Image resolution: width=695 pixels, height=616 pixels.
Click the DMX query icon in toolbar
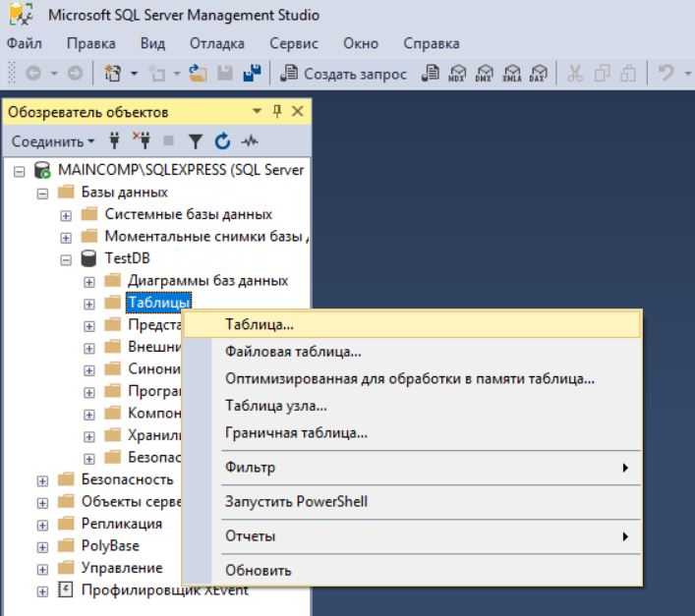(484, 75)
